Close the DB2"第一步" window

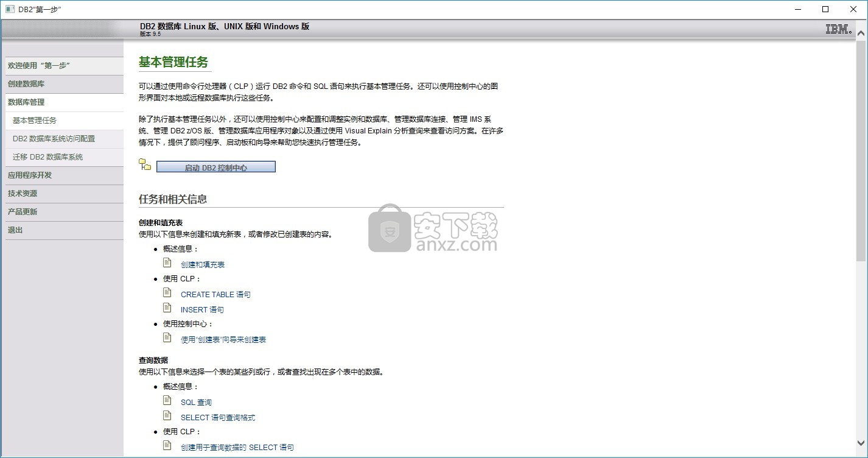tap(853, 9)
